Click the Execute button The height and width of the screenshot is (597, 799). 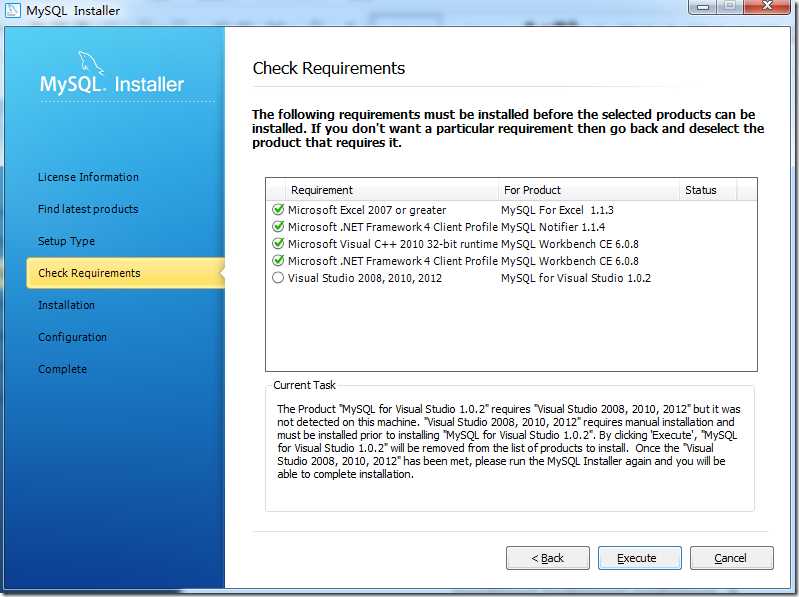point(640,558)
